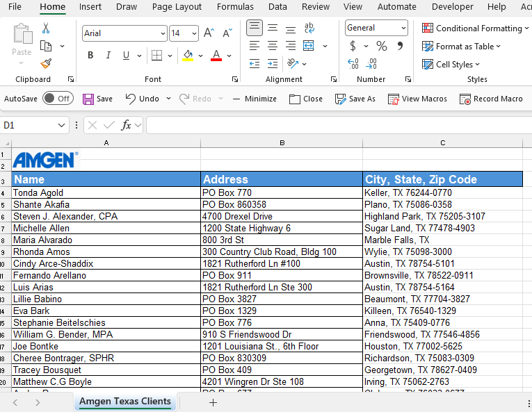Click the Cut scissors icon
The image size is (532, 412).
(46, 28)
